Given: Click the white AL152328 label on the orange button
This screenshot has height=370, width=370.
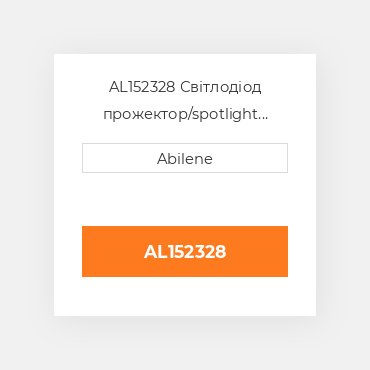Looking at the screenshot, I should click(x=185, y=252).
